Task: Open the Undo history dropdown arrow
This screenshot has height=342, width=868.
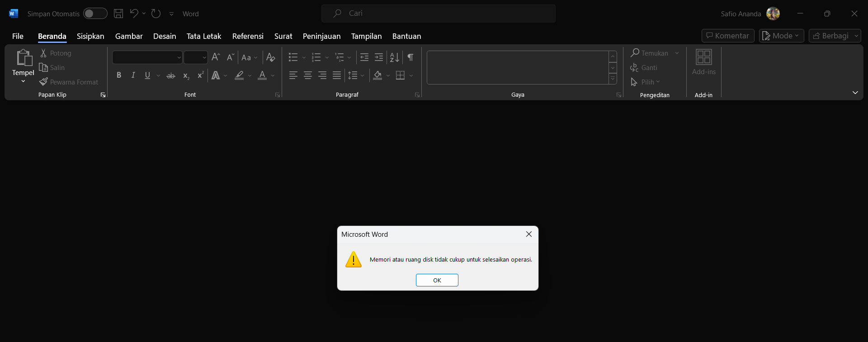Action: 144,14
